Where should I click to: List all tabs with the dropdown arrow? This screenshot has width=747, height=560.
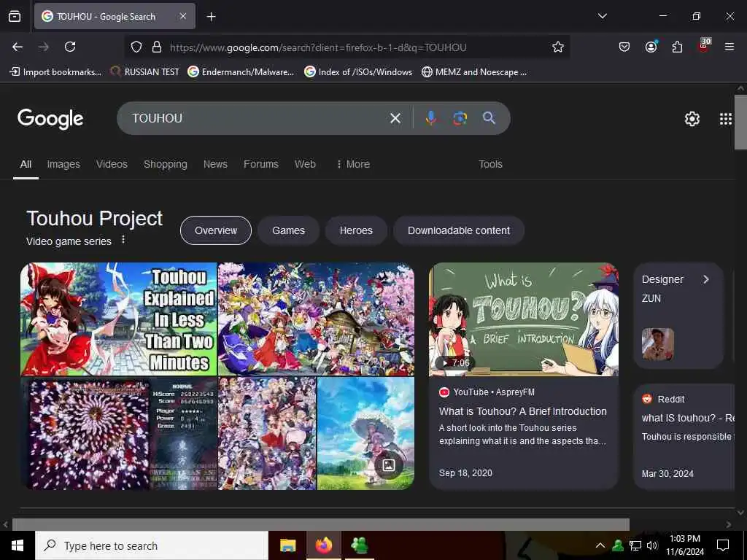coord(602,16)
